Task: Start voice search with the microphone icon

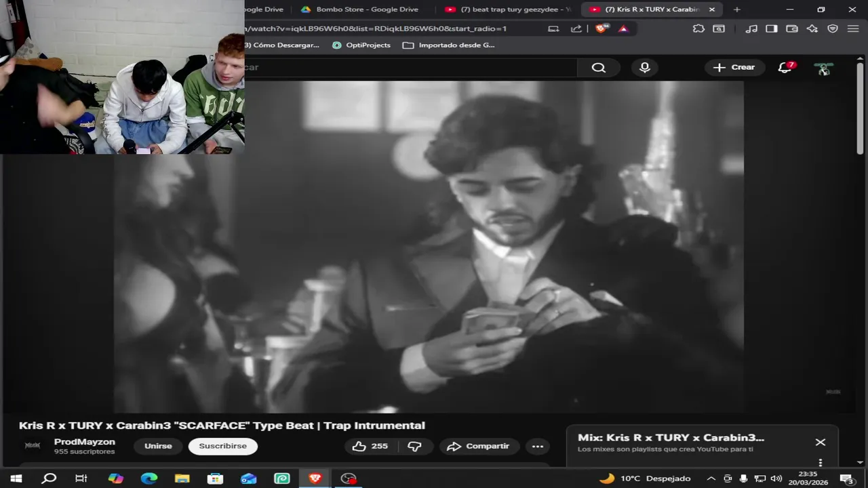Action: 645,67
